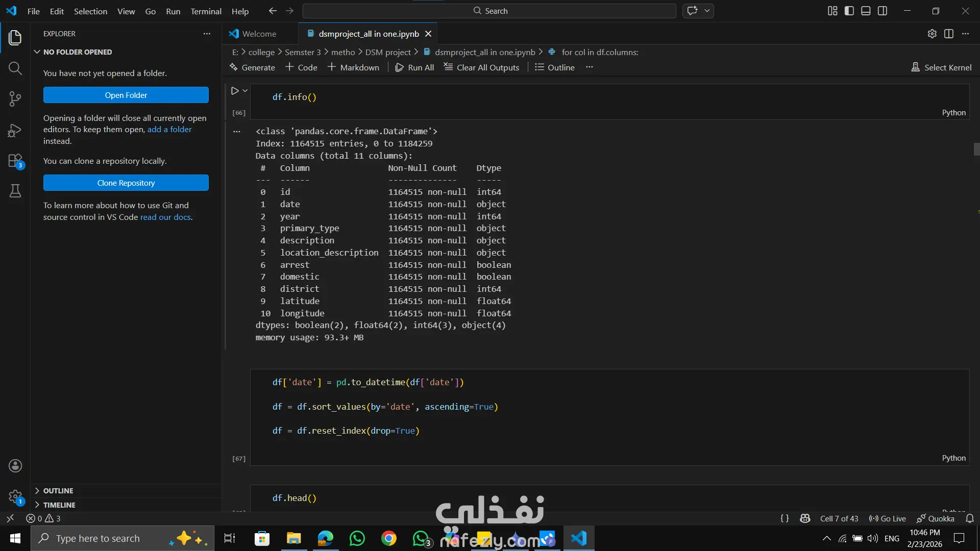980x551 pixels.
Task: Expand the TIMELINE section
Action: pos(59,505)
